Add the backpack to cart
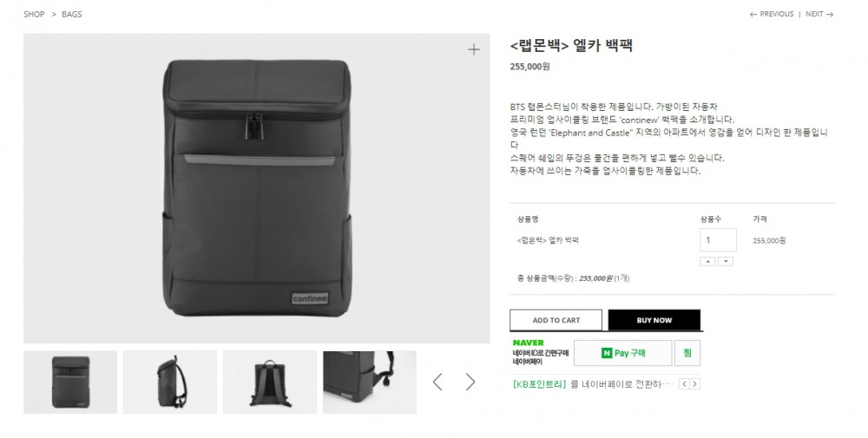The height and width of the screenshot is (438, 868). pos(556,320)
